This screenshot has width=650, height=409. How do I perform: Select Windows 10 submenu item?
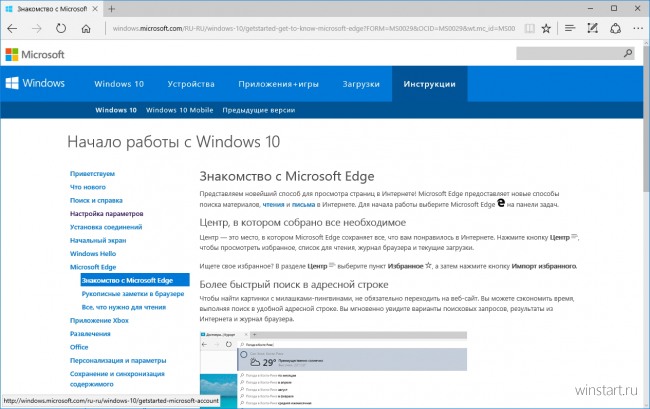click(x=116, y=110)
